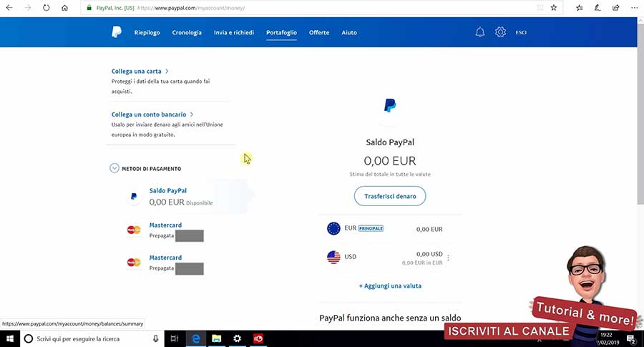This screenshot has width=644, height=347.
Task: Open the notifications bell
Action: pos(479,32)
